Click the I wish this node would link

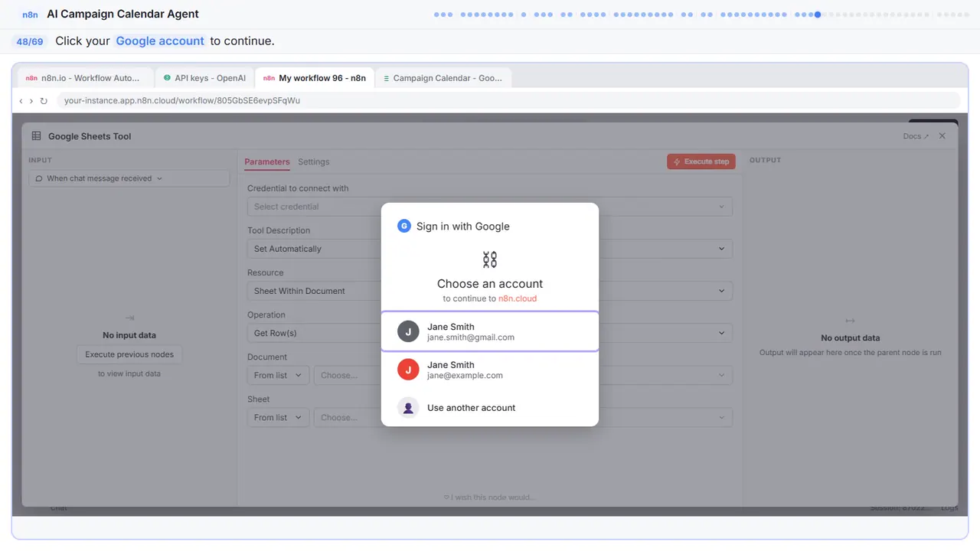490,497
